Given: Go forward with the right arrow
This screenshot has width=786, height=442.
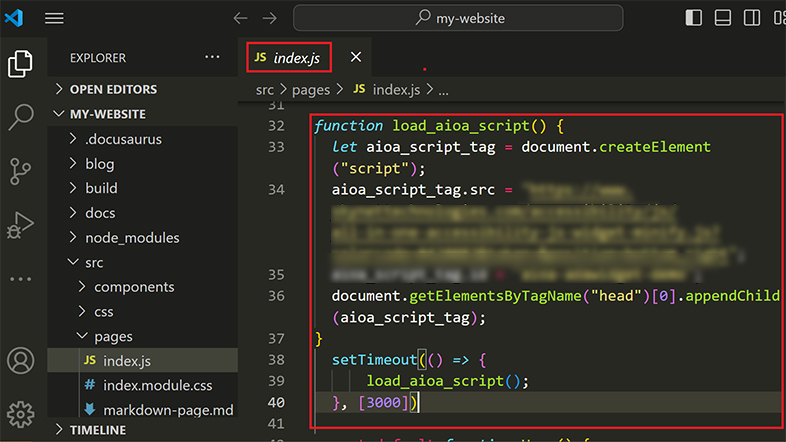Looking at the screenshot, I should [270, 19].
